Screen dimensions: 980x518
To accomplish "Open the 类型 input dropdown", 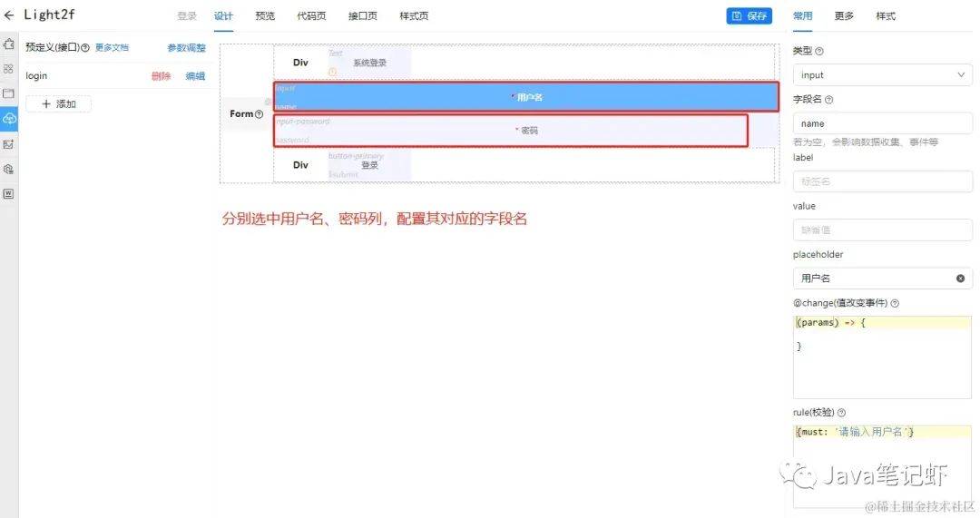I will click(883, 75).
